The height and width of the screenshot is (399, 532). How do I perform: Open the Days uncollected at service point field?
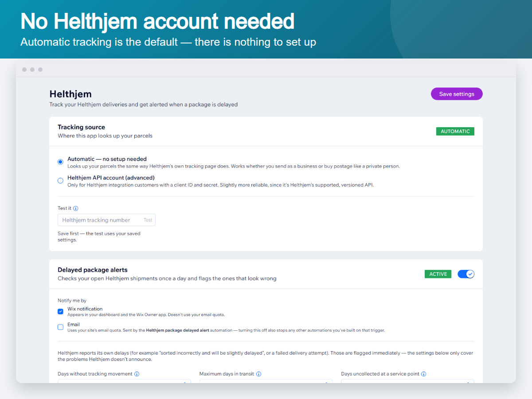click(407, 381)
